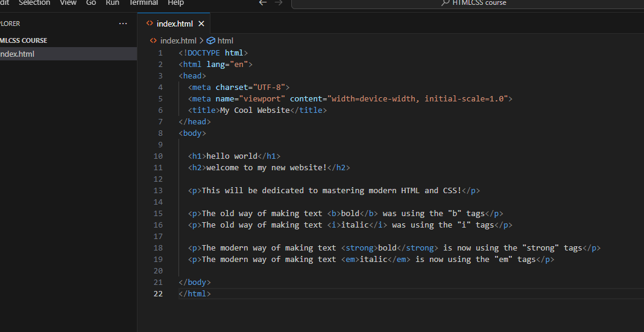Click the Go Forward arrow icon

click(x=279, y=3)
